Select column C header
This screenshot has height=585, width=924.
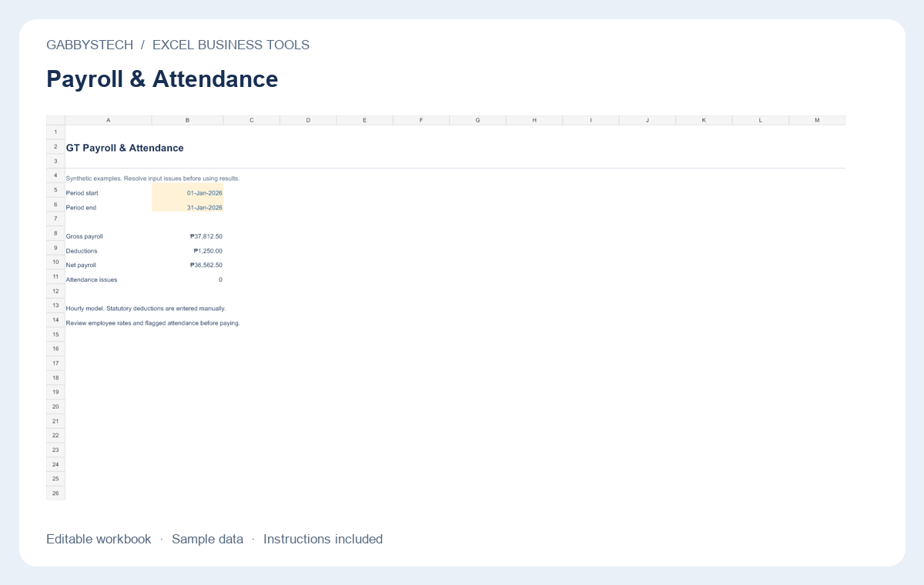[x=252, y=120]
